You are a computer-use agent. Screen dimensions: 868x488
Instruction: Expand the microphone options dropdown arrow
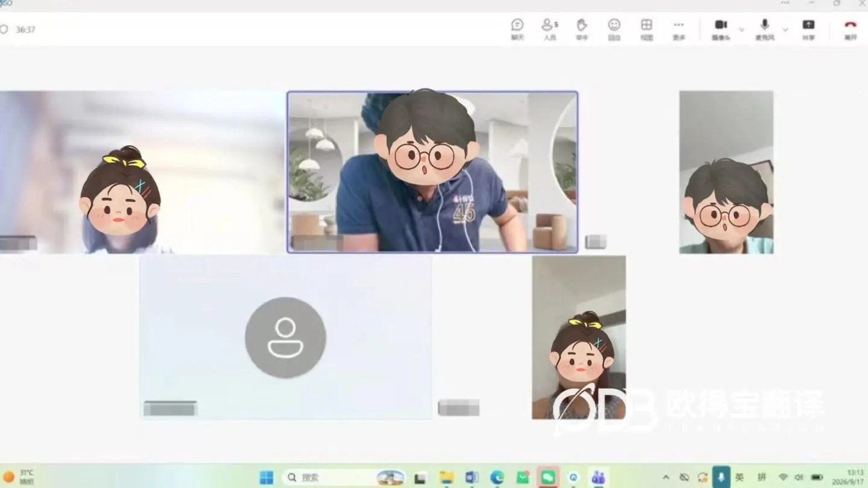[785, 29]
